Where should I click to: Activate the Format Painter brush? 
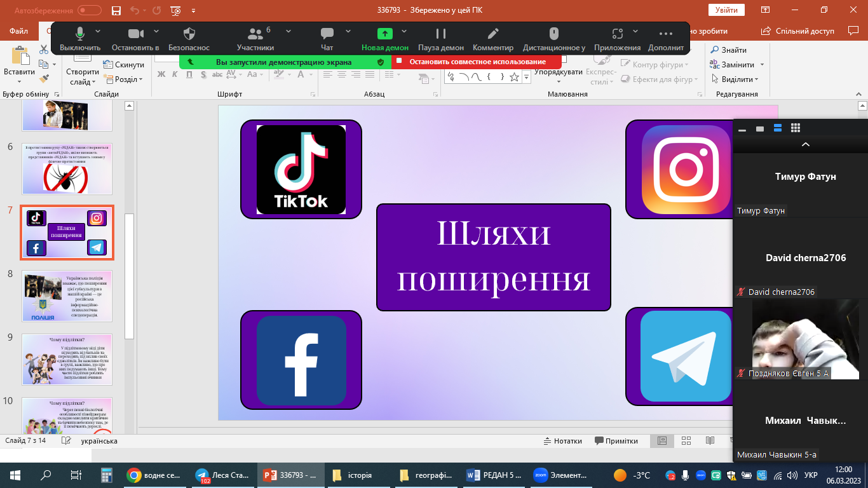pyautogui.click(x=44, y=79)
